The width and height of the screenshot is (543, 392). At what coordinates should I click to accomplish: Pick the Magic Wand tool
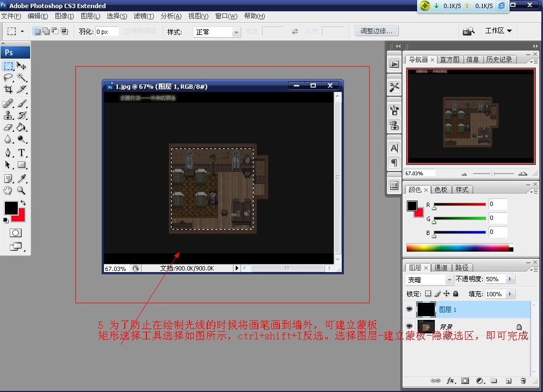[22, 77]
